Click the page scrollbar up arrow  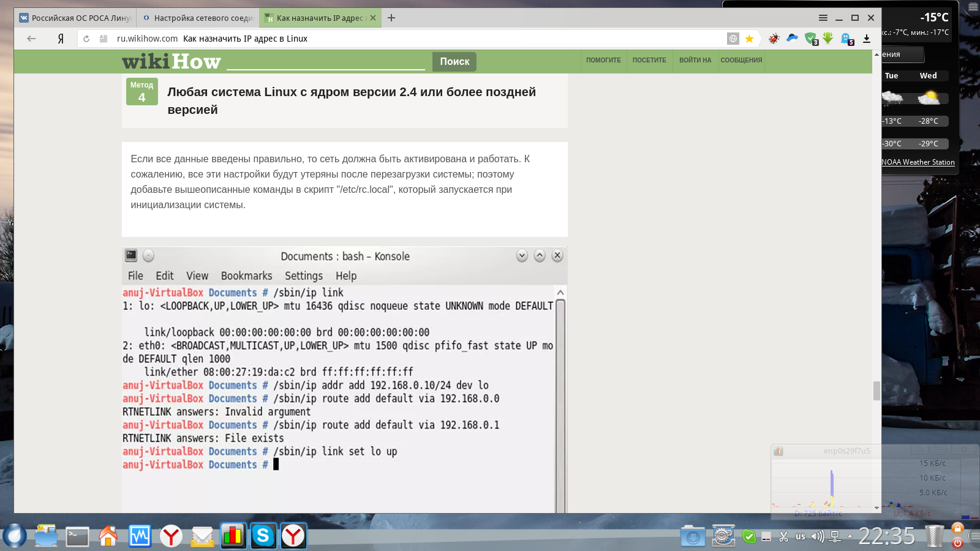tap(876, 54)
